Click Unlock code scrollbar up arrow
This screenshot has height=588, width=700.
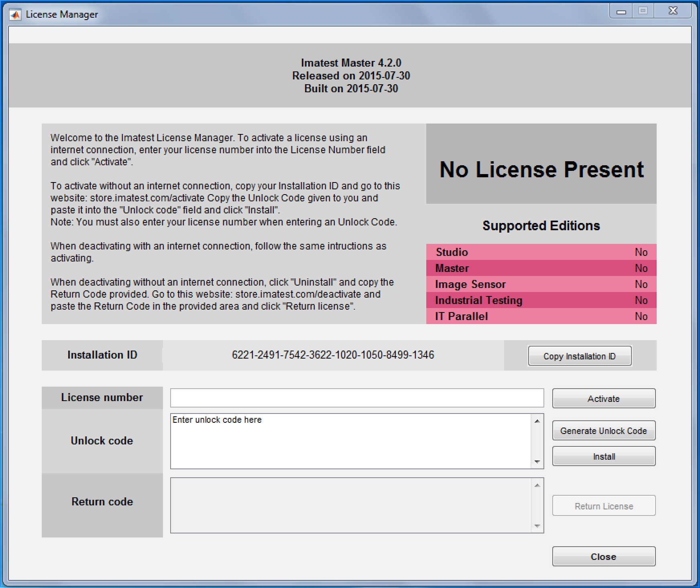click(x=537, y=421)
